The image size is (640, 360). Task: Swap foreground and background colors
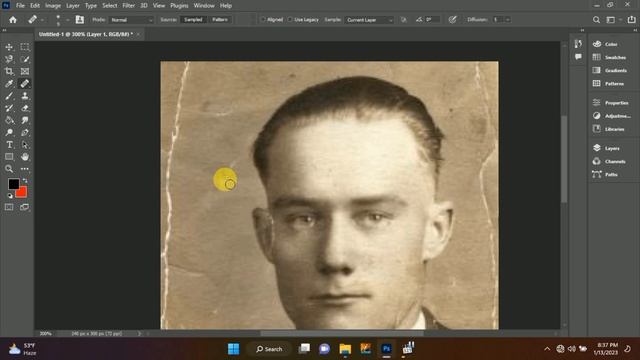25,180
